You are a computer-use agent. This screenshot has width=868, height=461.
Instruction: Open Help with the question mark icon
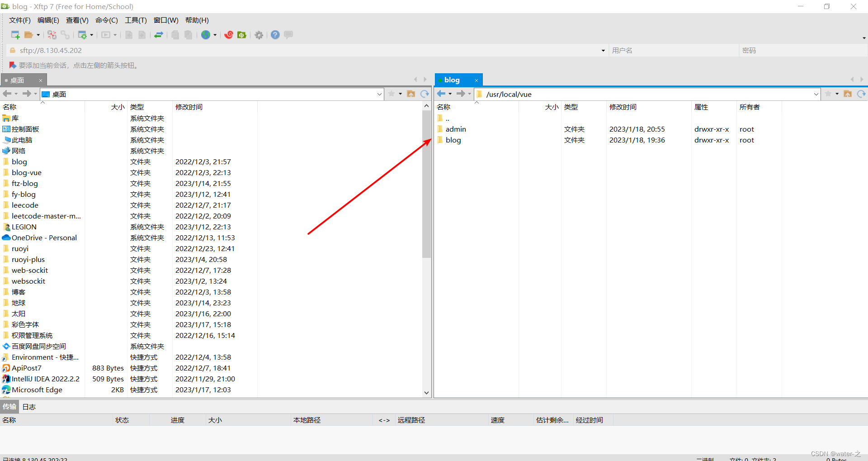[x=275, y=35]
